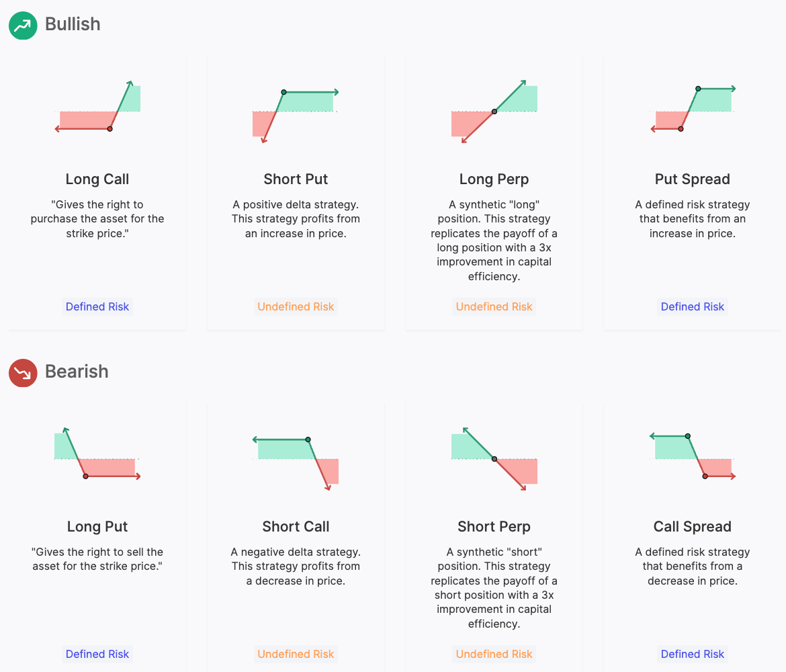Open the Short Put strategy title
786x672 pixels.
coord(296,179)
